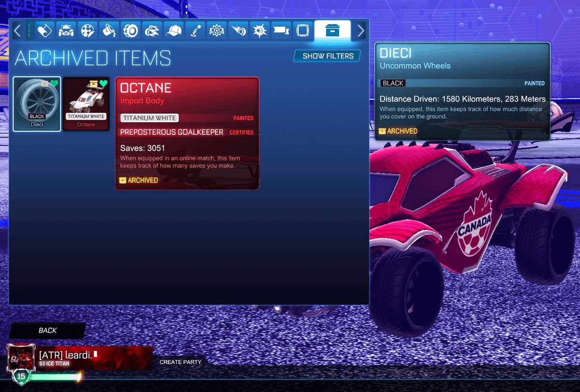
Task: Click the S3 Ice Titan title
Action: [x=54, y=364]
